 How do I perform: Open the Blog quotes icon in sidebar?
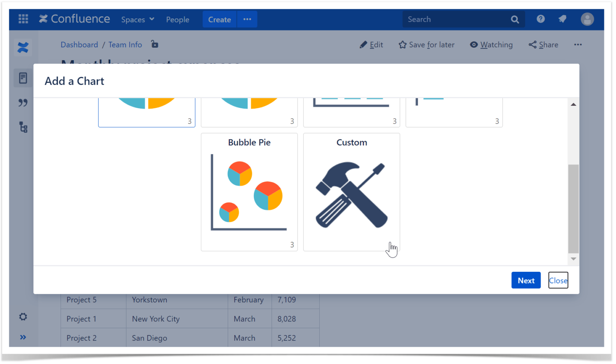tap(23, 103)
